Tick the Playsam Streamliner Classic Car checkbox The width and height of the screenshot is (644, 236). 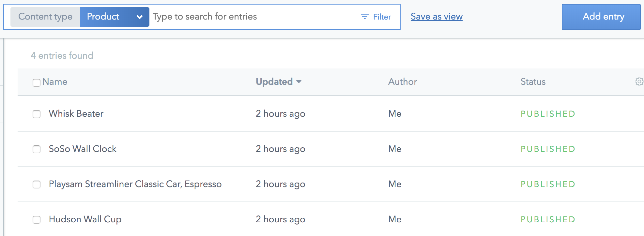coord(37,184)
